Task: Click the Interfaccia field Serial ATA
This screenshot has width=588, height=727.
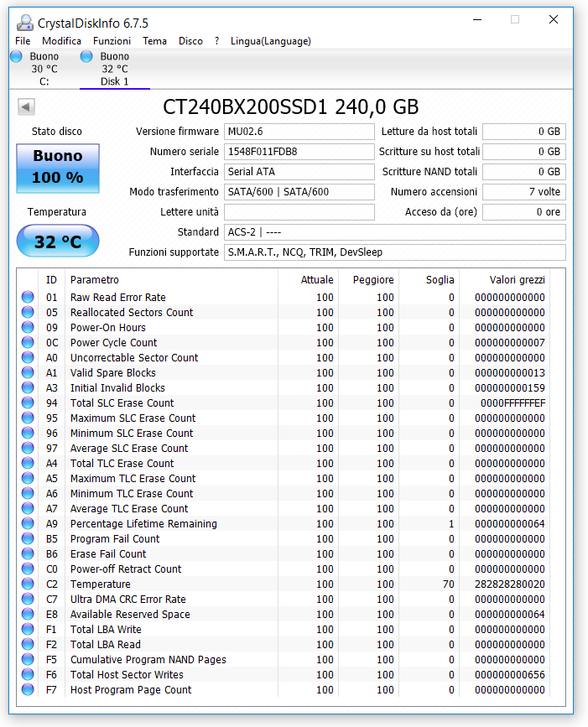Action: point(299,172)
